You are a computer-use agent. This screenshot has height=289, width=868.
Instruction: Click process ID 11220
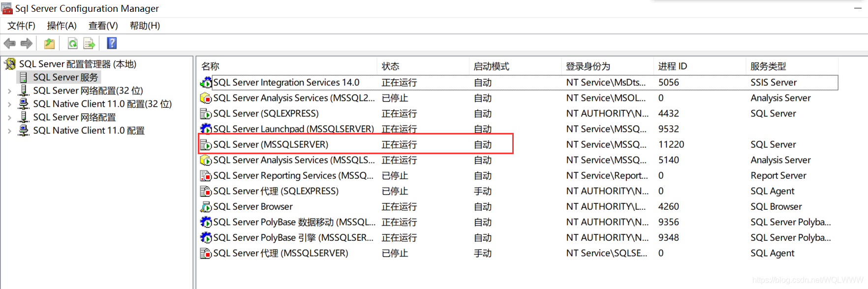pyautogui.click(x=671, y=145)
